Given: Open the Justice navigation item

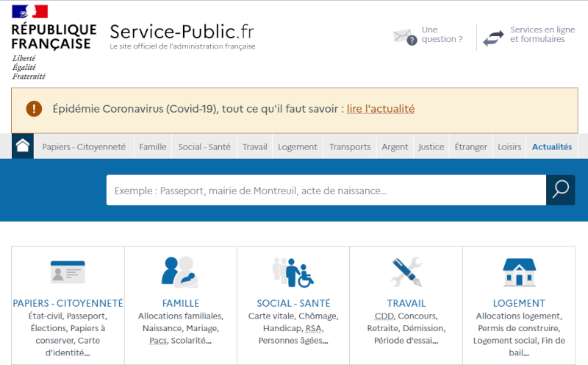Looking at the screenshot, I should 431,147.
